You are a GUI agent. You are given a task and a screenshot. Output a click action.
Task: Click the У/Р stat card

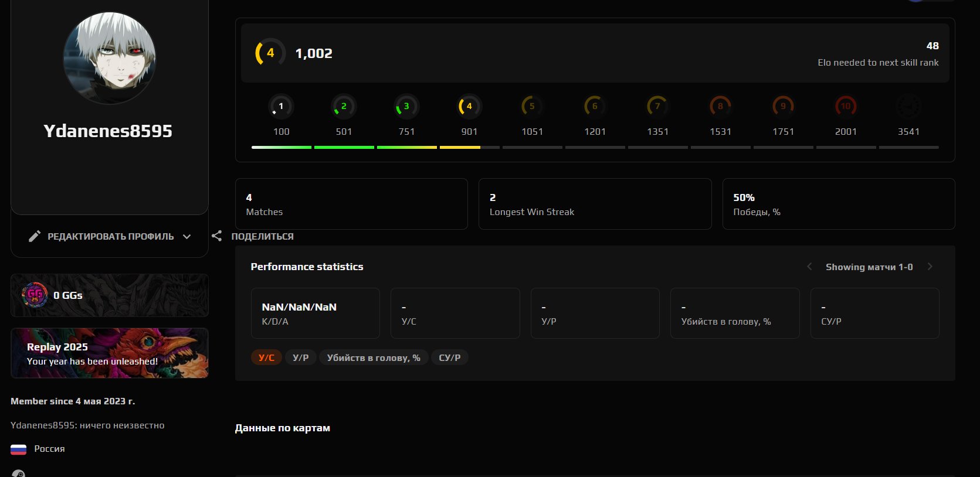[x=595, y=313]
